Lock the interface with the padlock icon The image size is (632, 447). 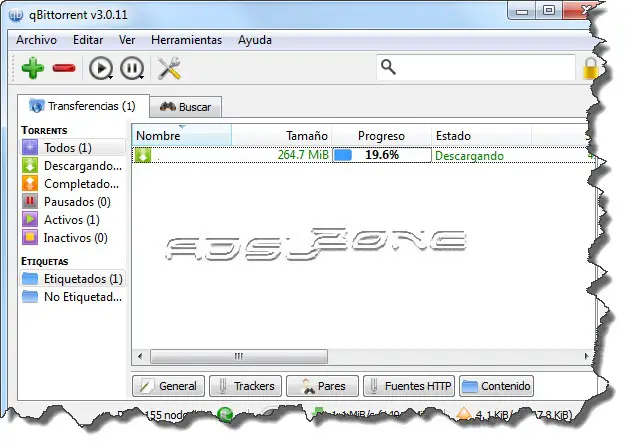(590, 68)
